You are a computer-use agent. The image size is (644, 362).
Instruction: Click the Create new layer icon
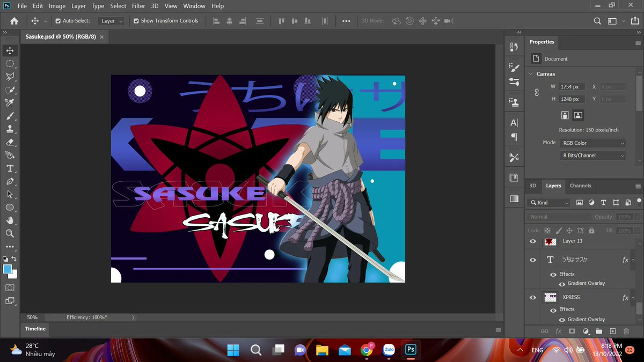pyautogui.click(x=612, y=331)
